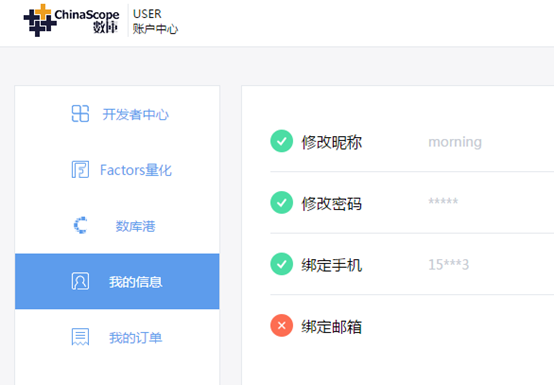This screenshot has height=385, width=554.
Task: Click red cross beside 绑定邮箱
Action: [x=282, y=325]
